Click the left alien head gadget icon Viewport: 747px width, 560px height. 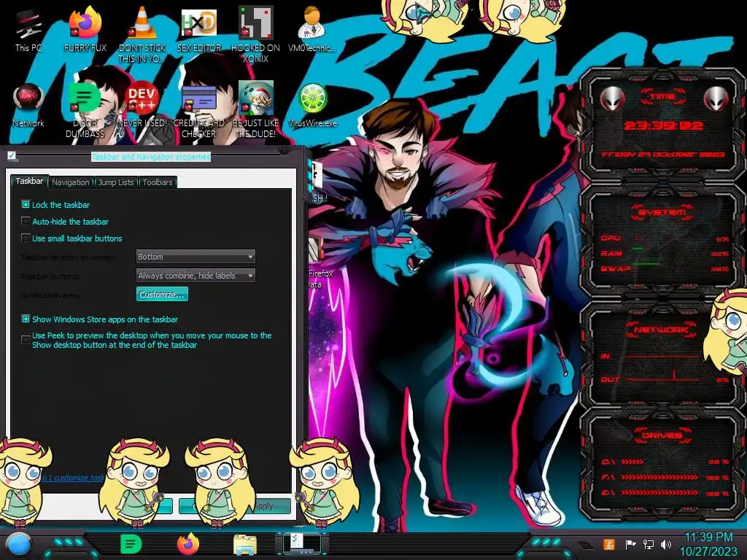pyautogui.click(x=612, y=98)
